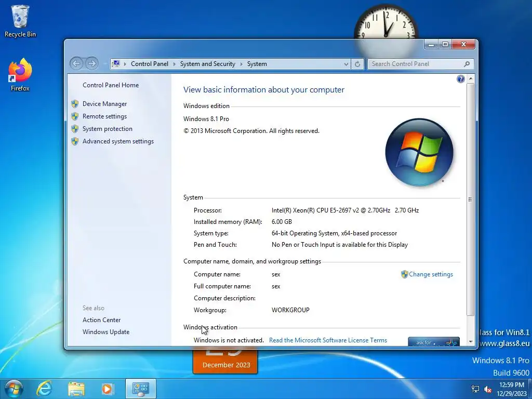Click the Show desktop strip at taskbar end
This screenshot has width=532, height=399.
[x=530, y=389]
